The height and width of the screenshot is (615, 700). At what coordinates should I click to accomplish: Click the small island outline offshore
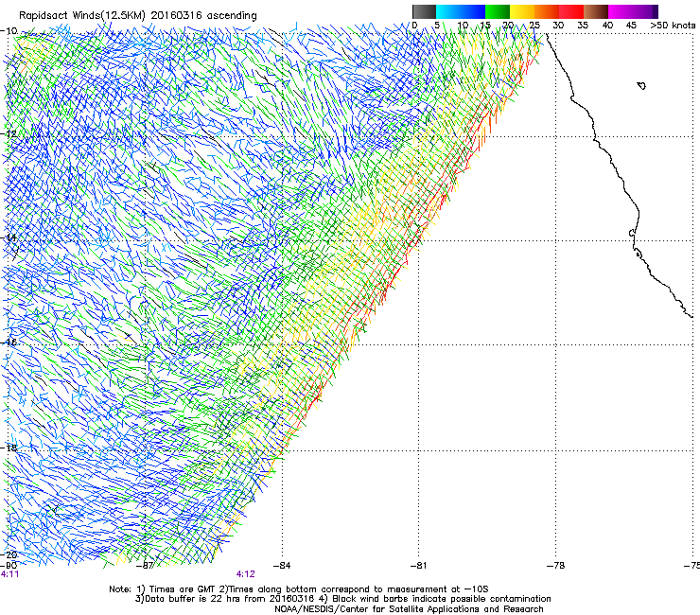tap(641, 86)
